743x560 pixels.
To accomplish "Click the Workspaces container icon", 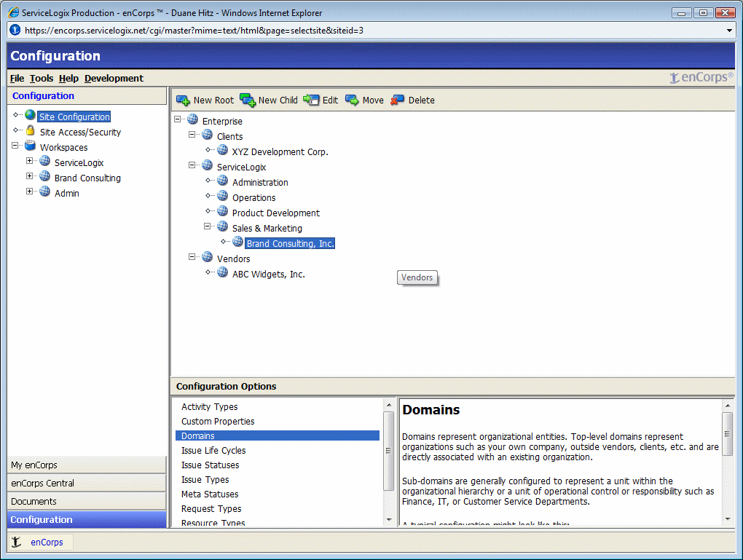I will coord(31,146).
